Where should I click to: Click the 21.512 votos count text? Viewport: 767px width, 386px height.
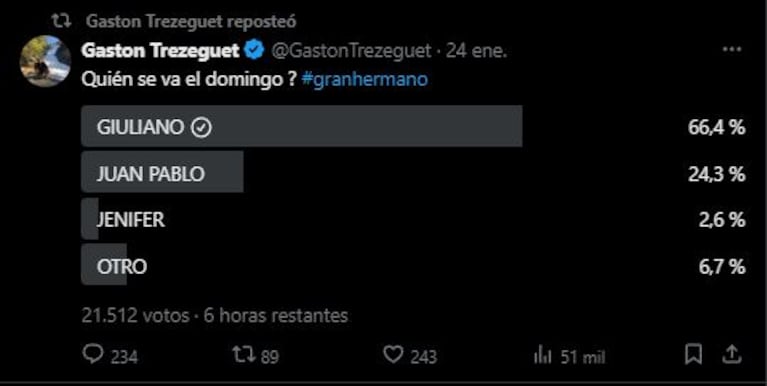pyautogui.click(x=135, y=316)
